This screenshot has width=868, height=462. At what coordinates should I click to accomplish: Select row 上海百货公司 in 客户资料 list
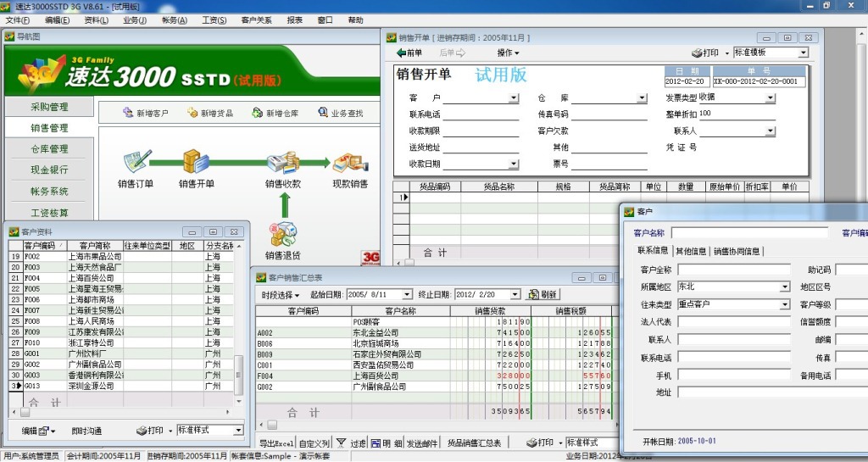point(121,278)
